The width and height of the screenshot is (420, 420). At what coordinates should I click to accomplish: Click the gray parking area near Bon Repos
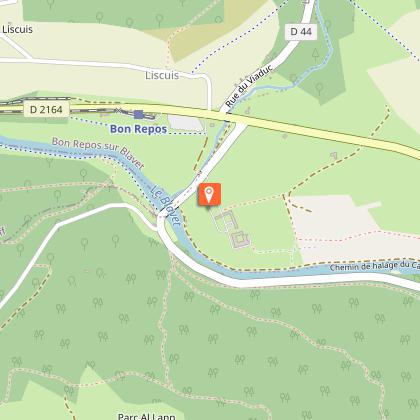(x=186, y=123)
